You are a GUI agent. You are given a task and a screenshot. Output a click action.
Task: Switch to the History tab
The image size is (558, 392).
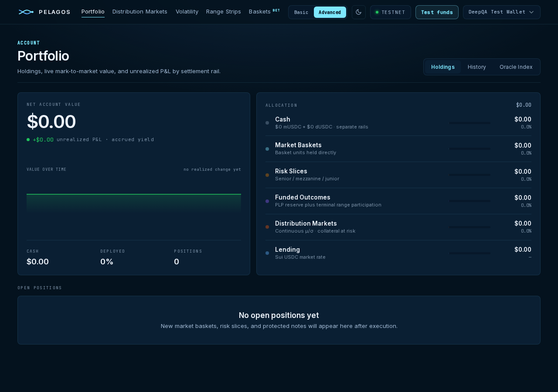477,67
